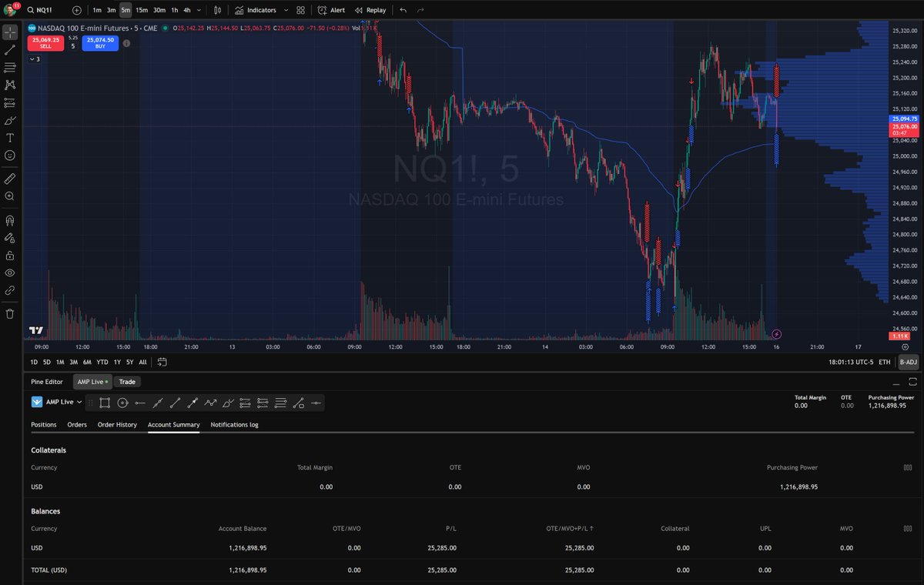924x585 pixels.
Task: Switch to the Positions tab
Action: click(44, 424)
